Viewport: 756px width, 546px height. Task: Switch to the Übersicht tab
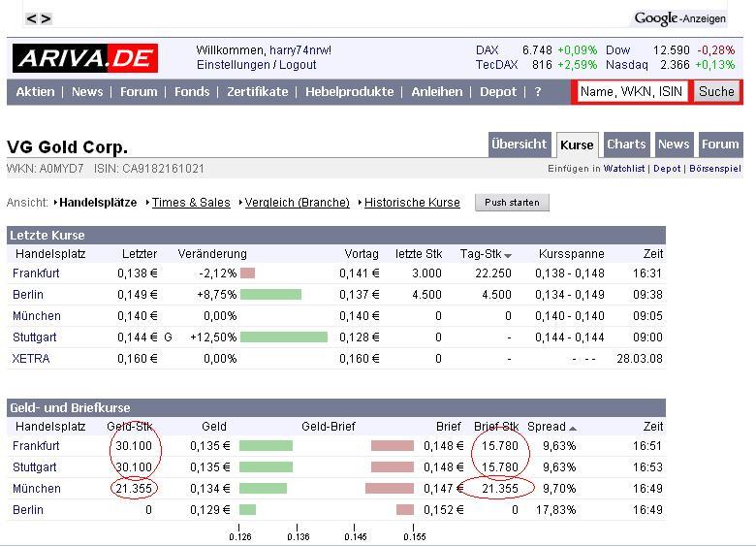coord(520,145)
